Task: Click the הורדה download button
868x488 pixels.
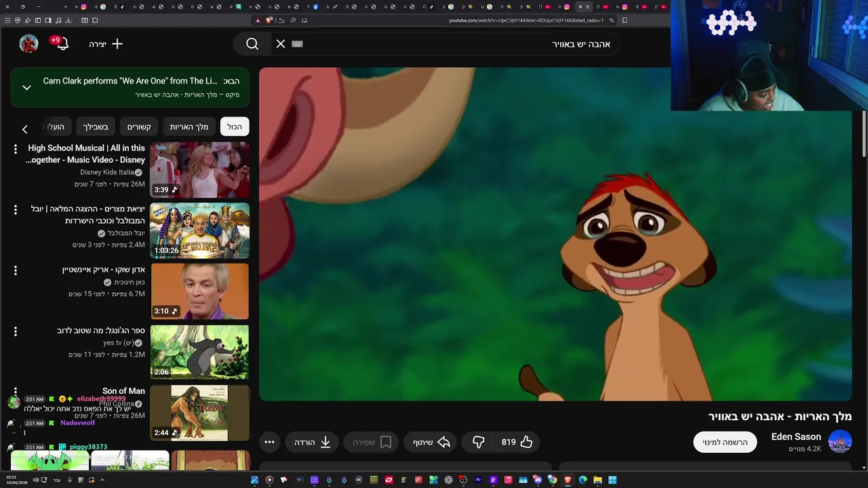Action: coord(313,442)
